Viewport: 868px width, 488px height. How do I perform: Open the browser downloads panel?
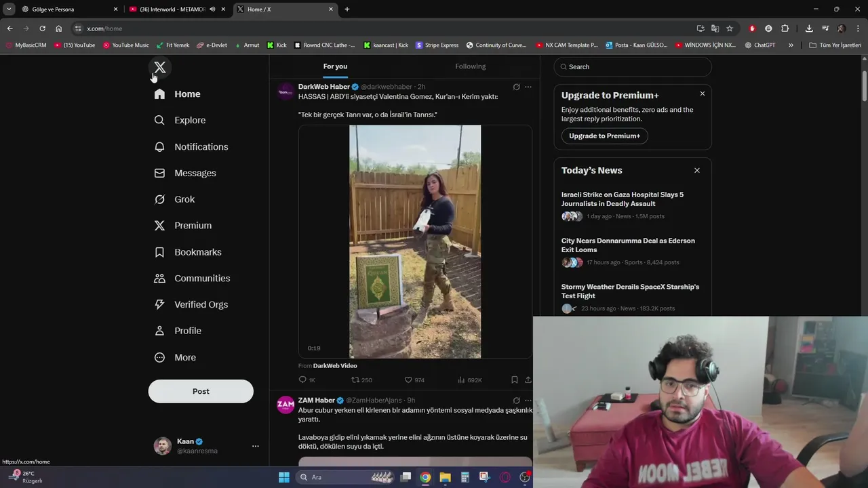[x=809, y=28]
